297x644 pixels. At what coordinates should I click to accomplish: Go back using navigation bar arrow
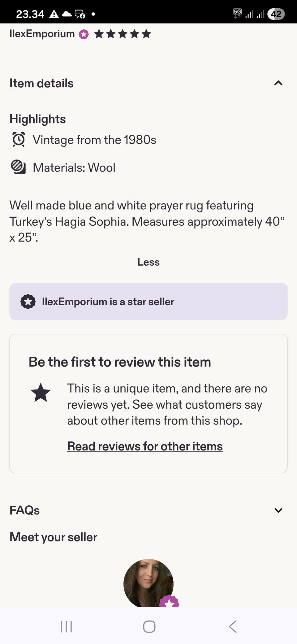point(233,627)
